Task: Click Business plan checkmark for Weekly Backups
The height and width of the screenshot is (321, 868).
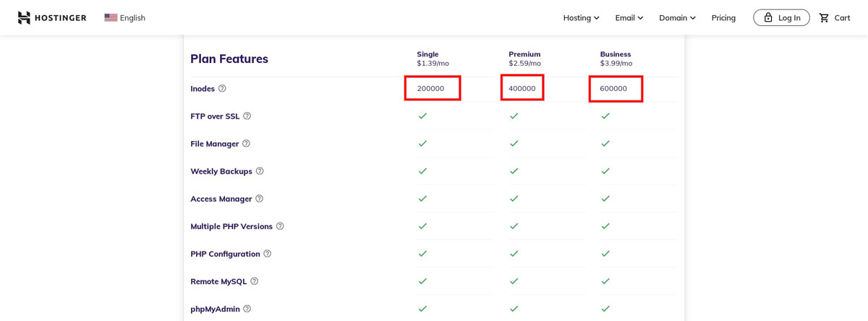Action: click(x=605, y=171)
